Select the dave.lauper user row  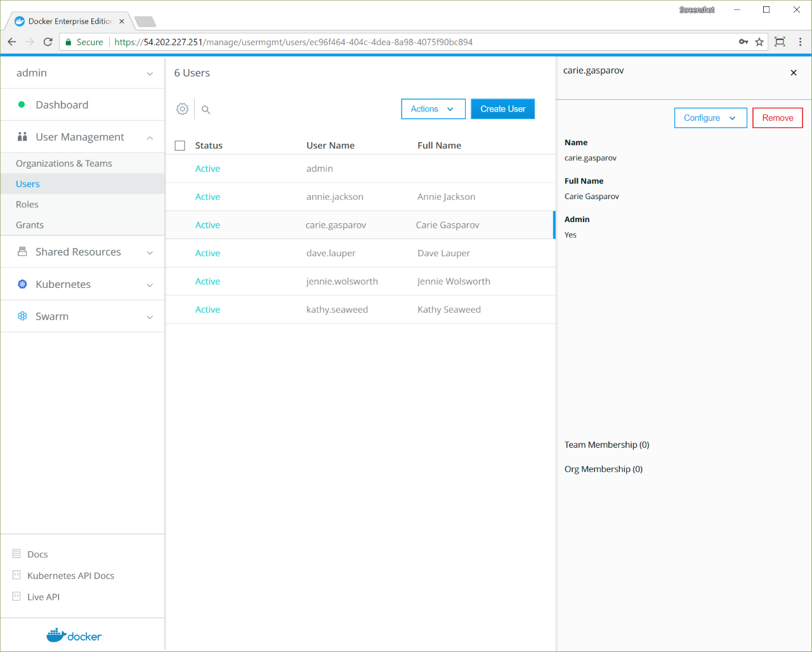pyautogui.click(x=331, y=253)
